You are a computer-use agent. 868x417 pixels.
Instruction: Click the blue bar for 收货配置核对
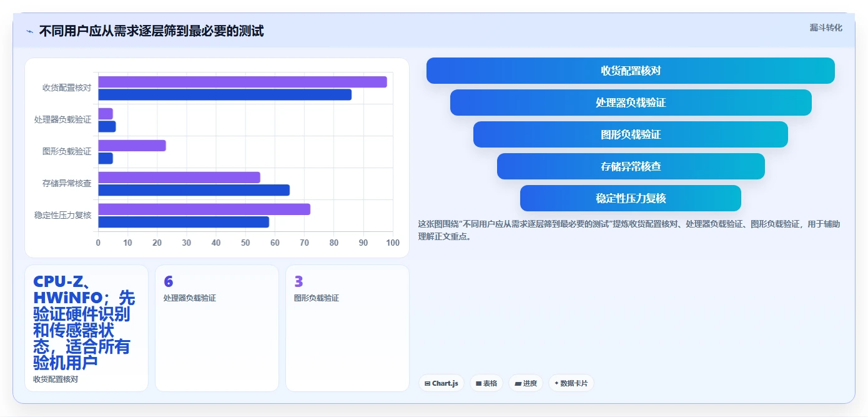tap(225, 94)
